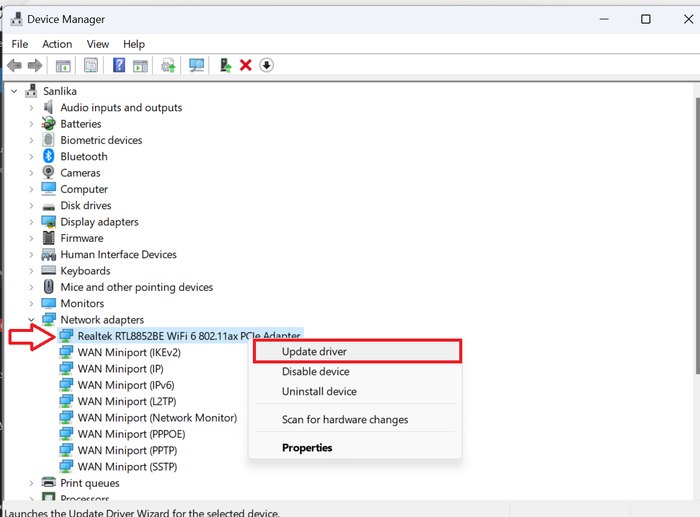Image resolution: width=700 pixels, height=517 pixels.
Task: Expand the Batteries category
Action: [31, 124]
